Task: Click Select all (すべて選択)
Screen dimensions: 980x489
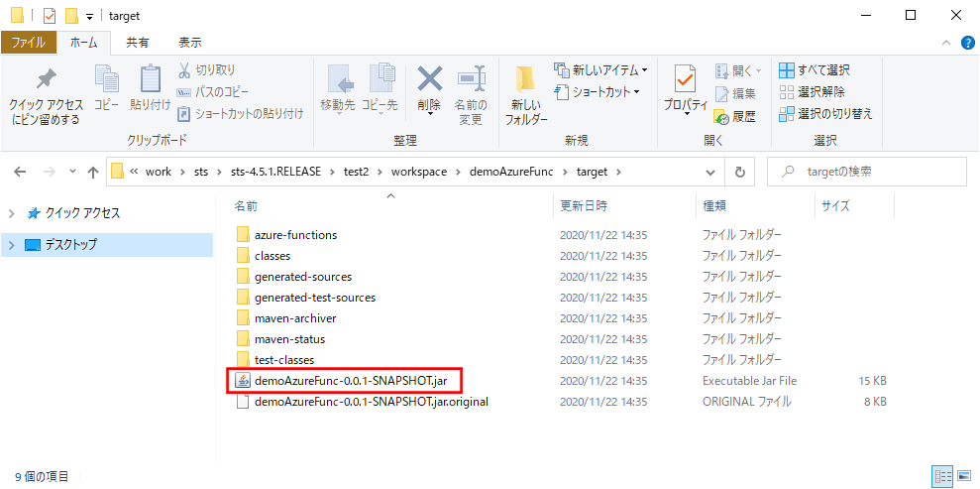Action: click(815, 69)
